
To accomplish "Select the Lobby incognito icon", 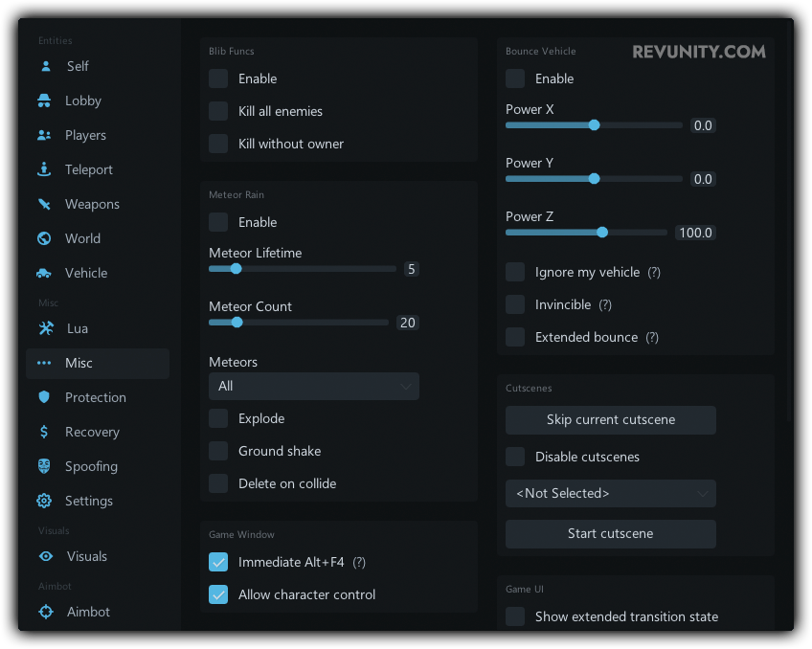I will click(x=44, y=101).
